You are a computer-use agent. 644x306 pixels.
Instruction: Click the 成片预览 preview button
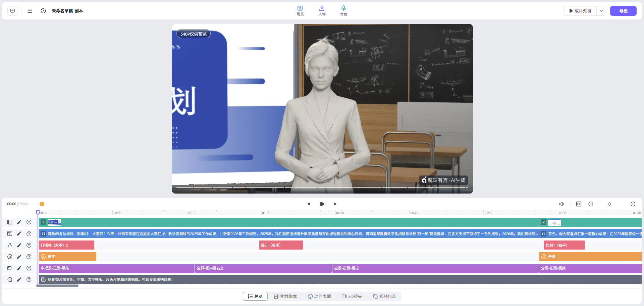click(580, 11)
